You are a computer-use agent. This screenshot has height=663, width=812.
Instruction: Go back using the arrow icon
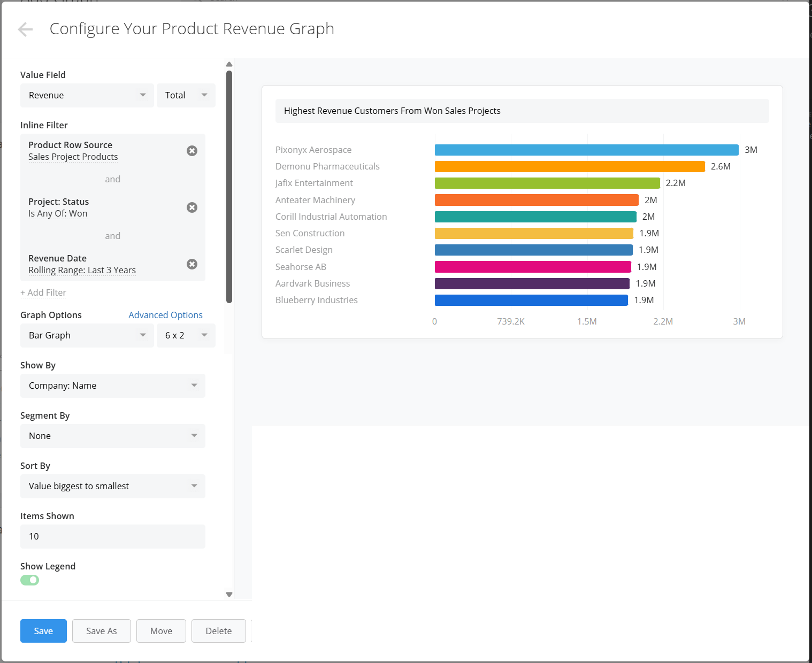pyautogui.click(x=25, y=29)
